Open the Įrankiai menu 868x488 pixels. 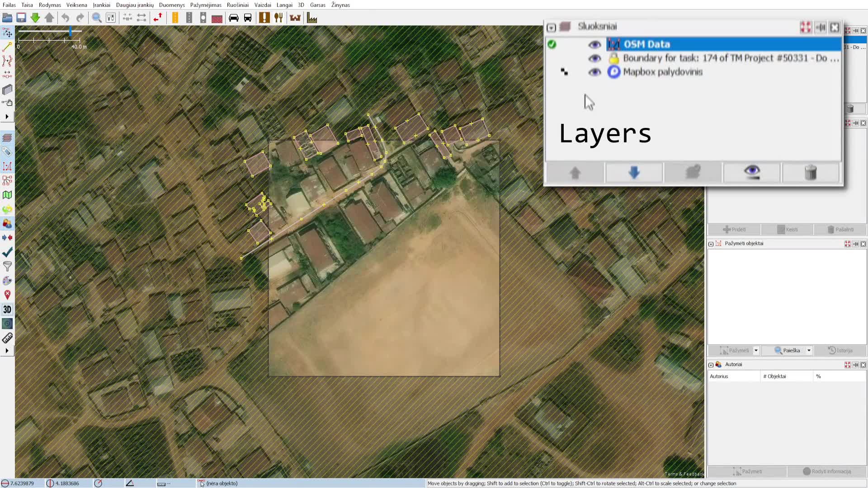(102, 5)
